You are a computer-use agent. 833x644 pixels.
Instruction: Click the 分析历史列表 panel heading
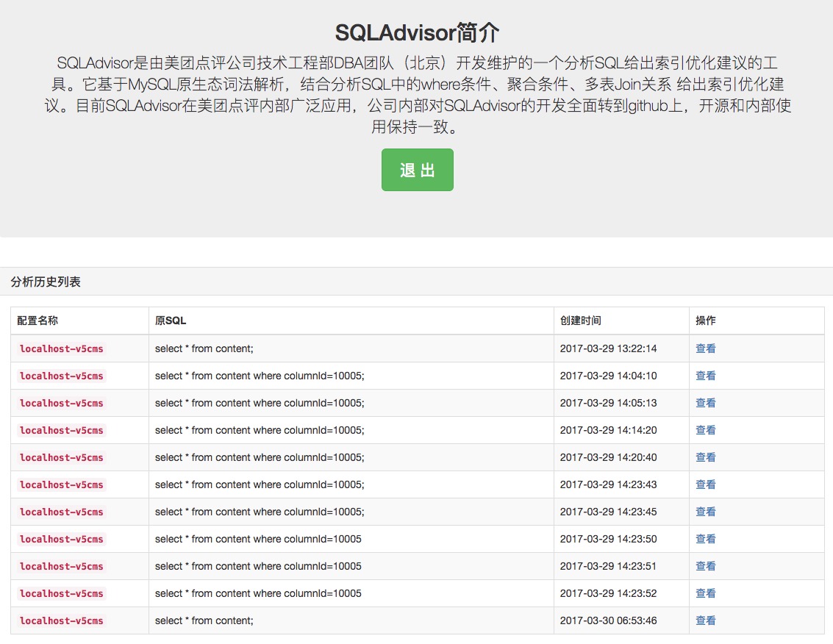click(x=46, y=282)
